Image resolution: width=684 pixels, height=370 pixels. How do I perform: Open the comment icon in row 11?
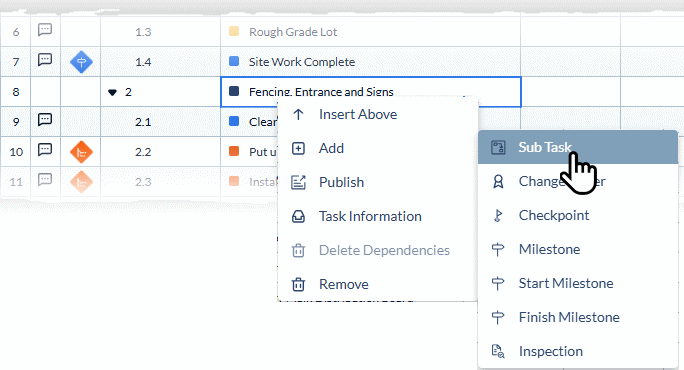(x=45, y=180)
